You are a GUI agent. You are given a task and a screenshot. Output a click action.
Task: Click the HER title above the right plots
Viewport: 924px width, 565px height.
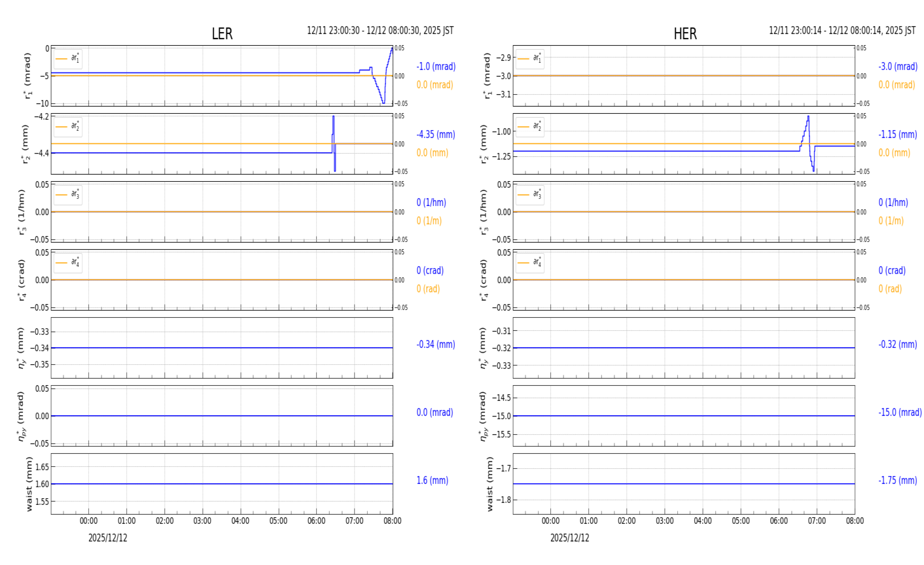coord(685,34)
